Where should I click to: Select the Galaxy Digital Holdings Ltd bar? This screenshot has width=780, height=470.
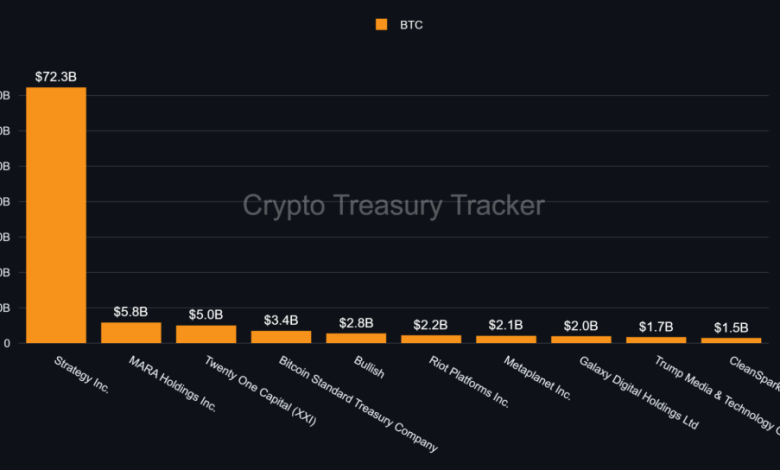tap(581, 339)
